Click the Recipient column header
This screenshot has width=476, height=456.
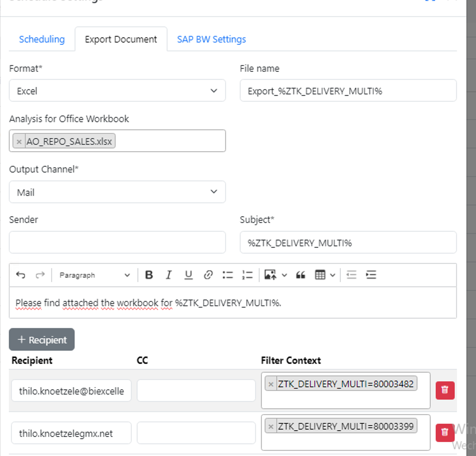pos(32,360)
